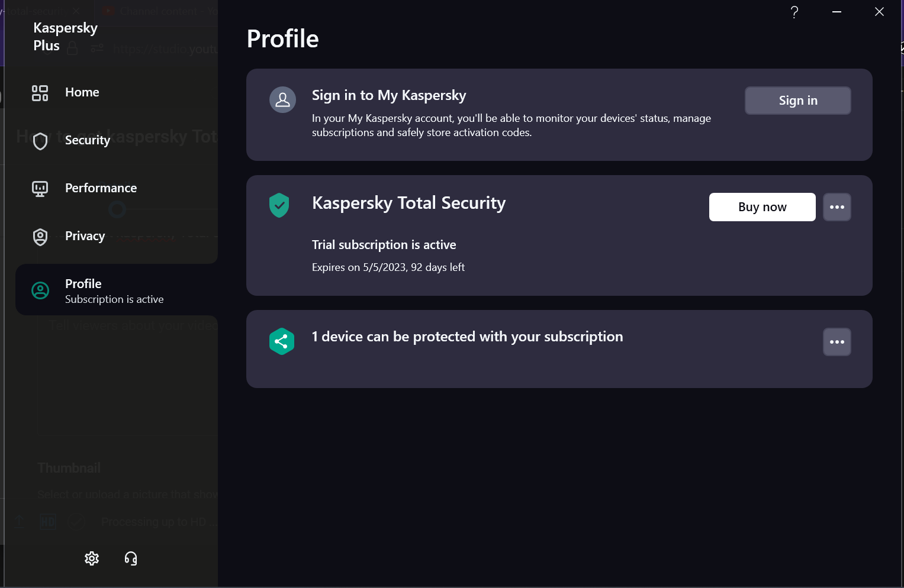The height and width of the screenshot is (588, 904).
Task: Close the Kaspersky window
Action: (x=879, y=12)
